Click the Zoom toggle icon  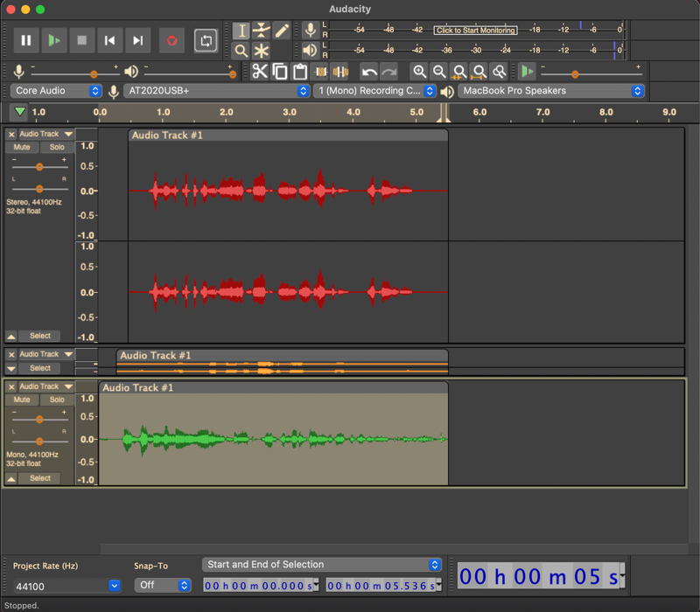(x=500, y=72)
